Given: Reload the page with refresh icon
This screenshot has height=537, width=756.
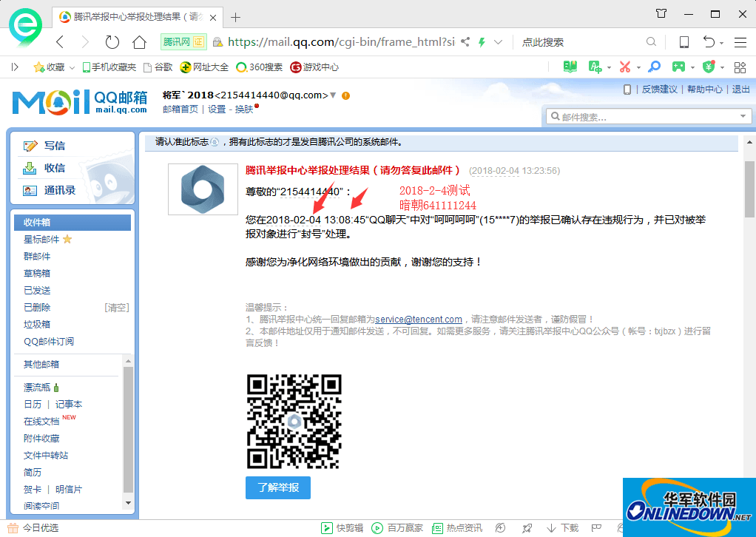Looking at the screenshot, I should [x=112, y=42].
